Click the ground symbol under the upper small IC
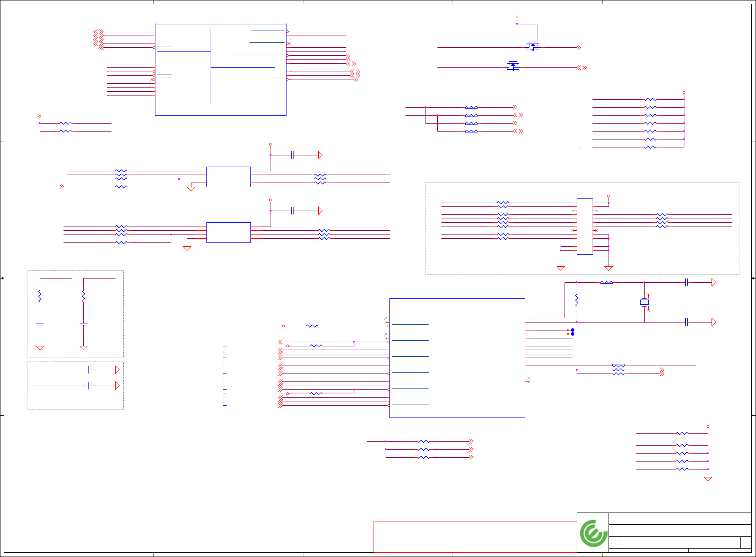756x557 pixels. [191, 188]
